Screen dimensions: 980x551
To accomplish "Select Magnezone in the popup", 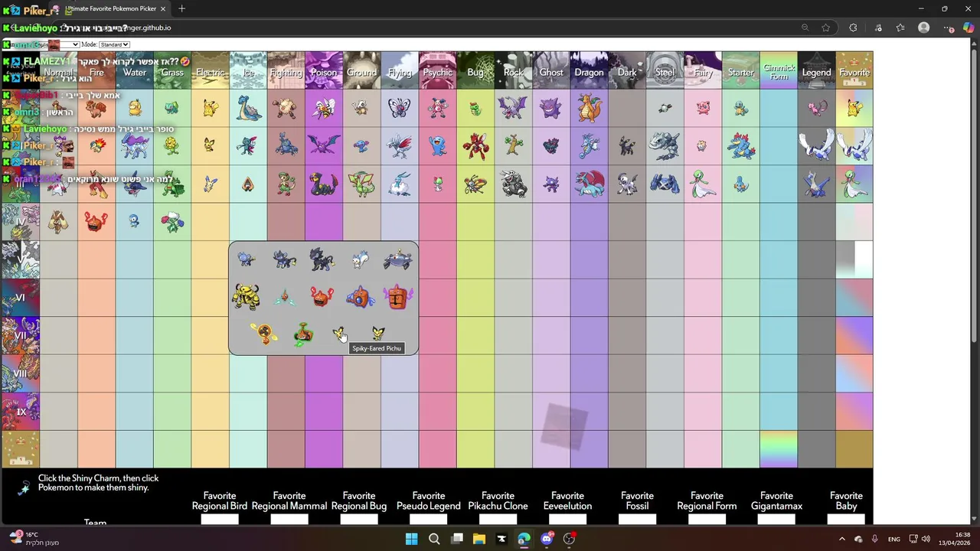I will pos(397,259).
